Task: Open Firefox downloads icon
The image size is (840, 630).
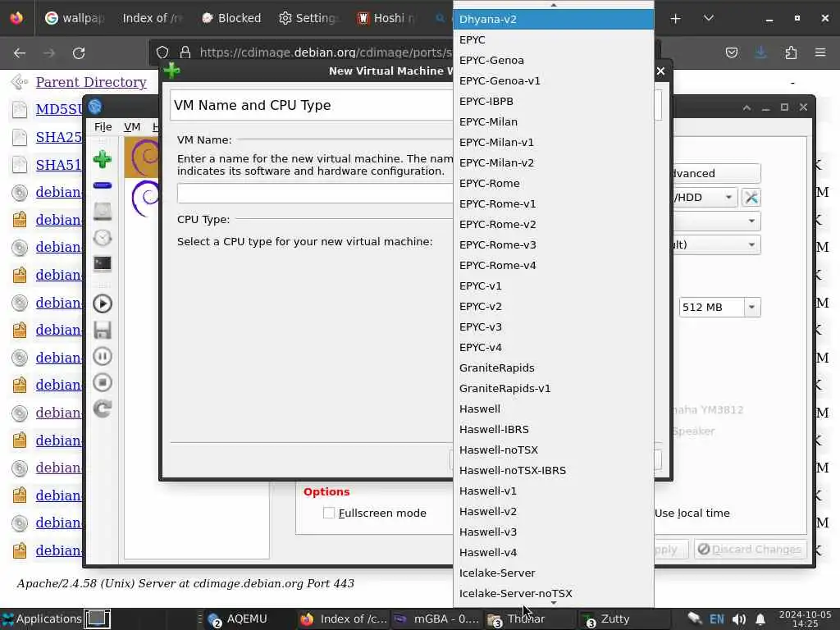Action: point(760,52)
